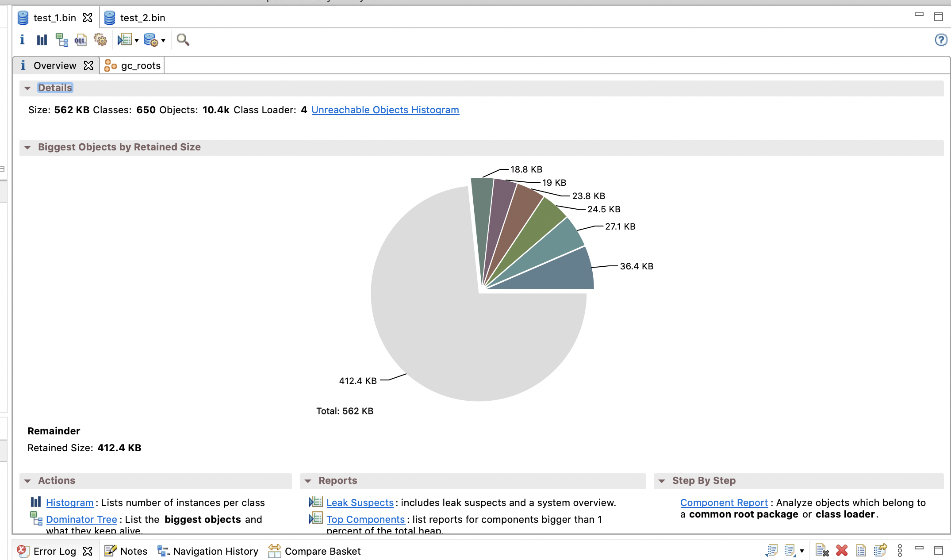Open the Histogram link in Actions

(70, 502)
